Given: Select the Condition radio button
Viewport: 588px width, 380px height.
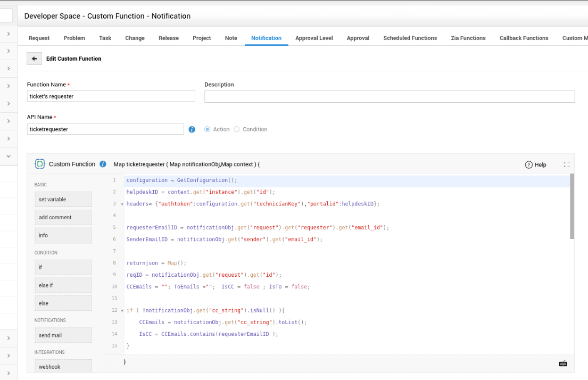Looking at the screenshot, I should (237, 129).
